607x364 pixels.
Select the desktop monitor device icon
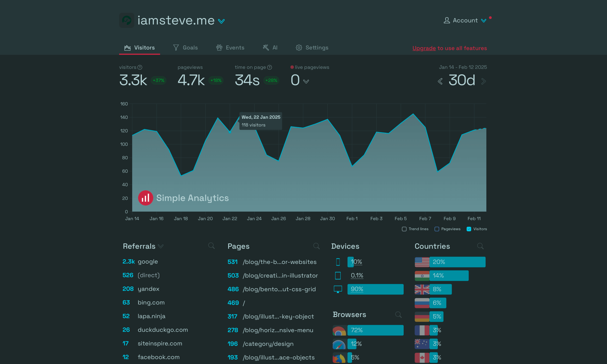[x=338, y=289]
